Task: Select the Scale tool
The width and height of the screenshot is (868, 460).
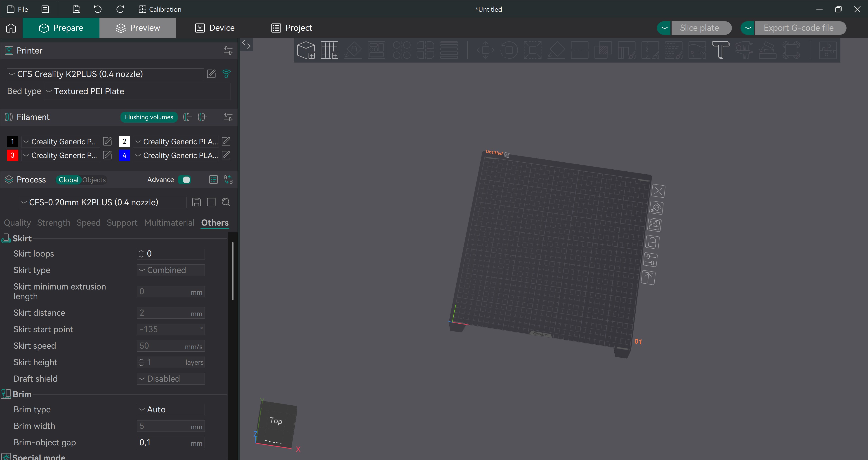Action: pyautogui.click(x=533, y=50)
